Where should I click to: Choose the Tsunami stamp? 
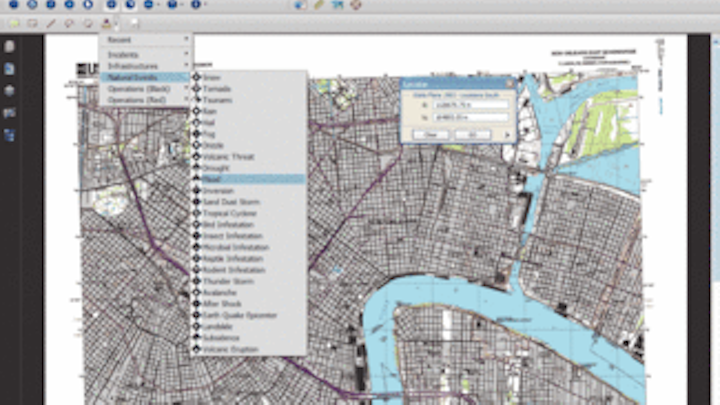(x=248, y=100)
